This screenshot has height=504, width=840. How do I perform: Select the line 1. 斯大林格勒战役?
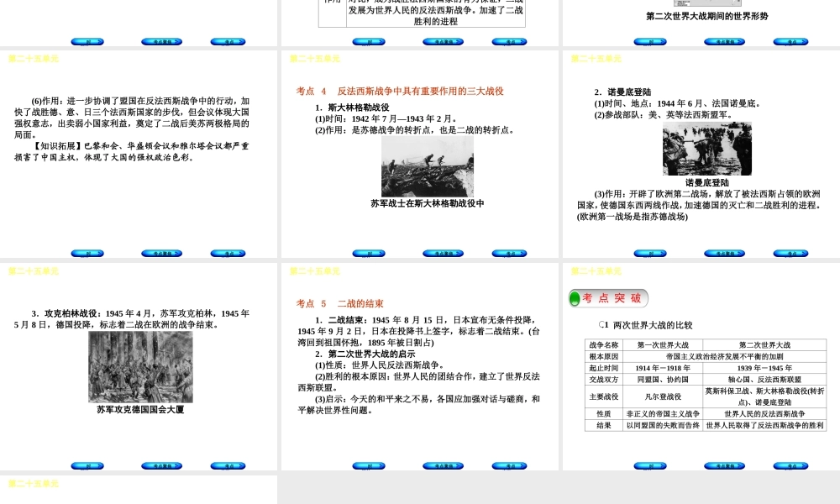pyautogui.click(x=352, y=108)
